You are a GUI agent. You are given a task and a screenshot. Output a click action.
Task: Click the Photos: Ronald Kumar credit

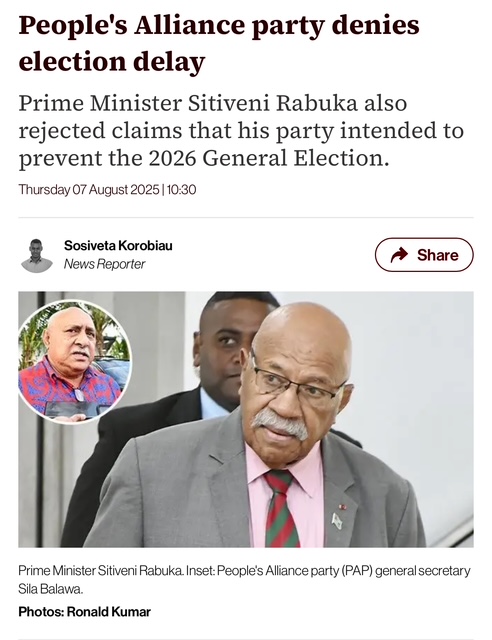click(x=85, y=612)
